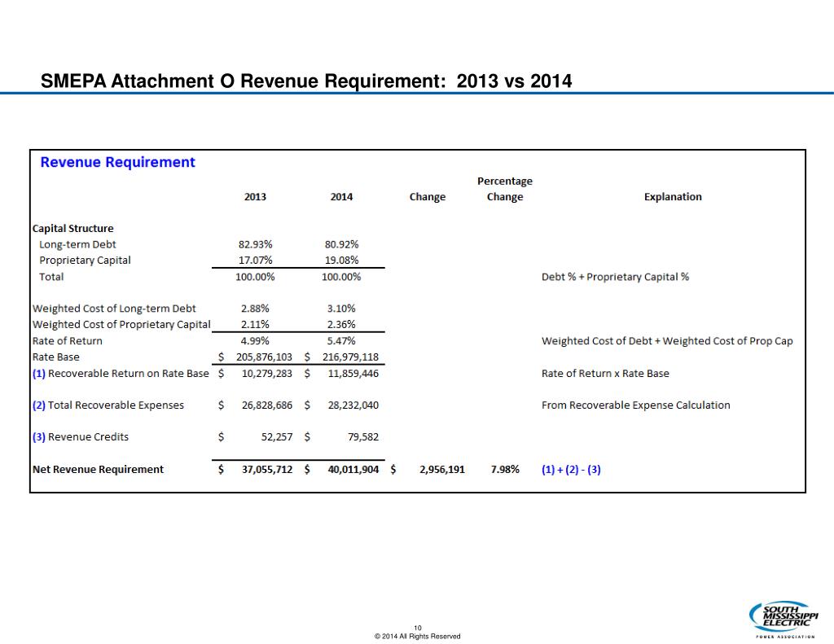
Task: Click the Proprietary Capital row label
Action: [x=85, y=261]
